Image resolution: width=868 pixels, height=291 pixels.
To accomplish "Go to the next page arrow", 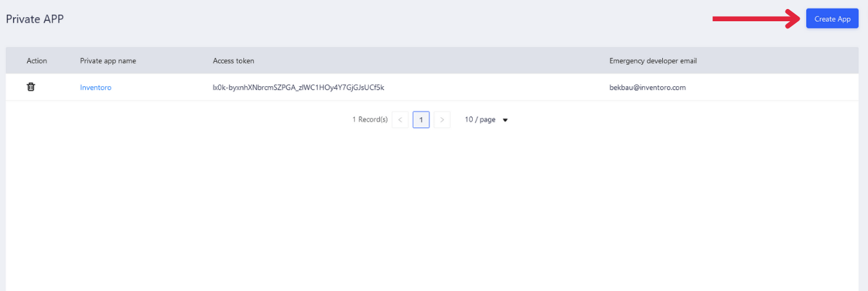I will 442,120.
